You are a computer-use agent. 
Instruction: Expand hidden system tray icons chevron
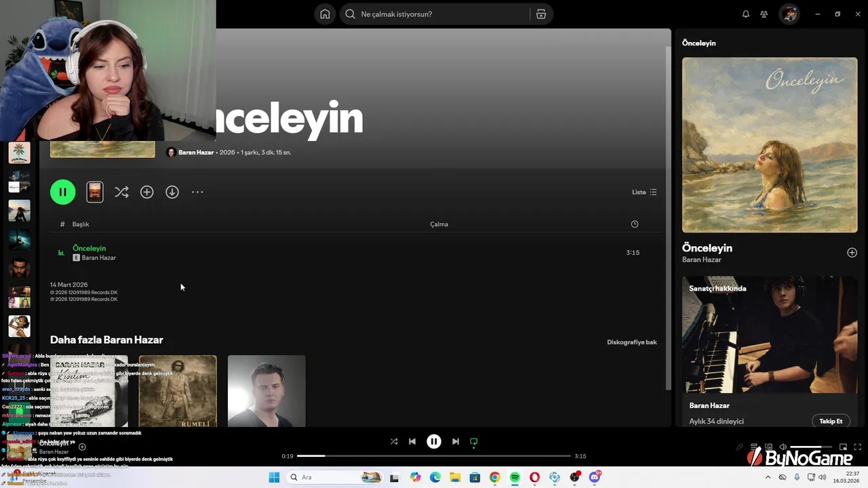tap(768, 477)
